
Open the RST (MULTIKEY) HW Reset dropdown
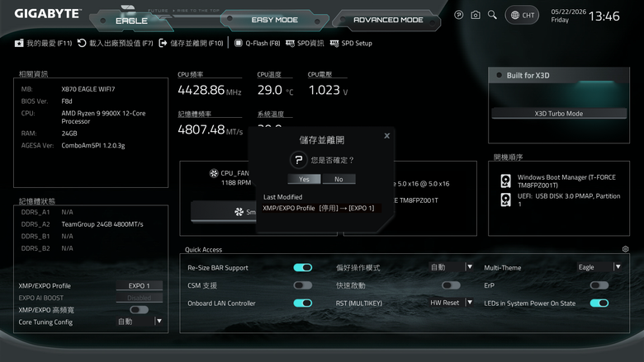coord(451,303)
